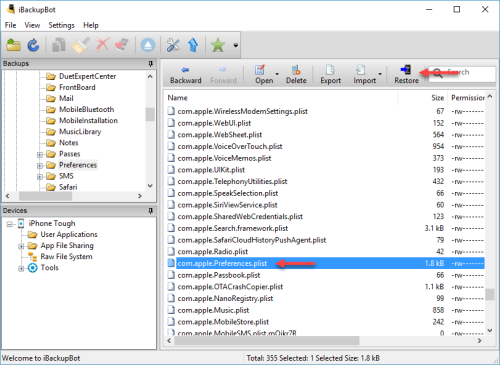
Task: Expand the Preferences folder node
Action: (40, 165)
